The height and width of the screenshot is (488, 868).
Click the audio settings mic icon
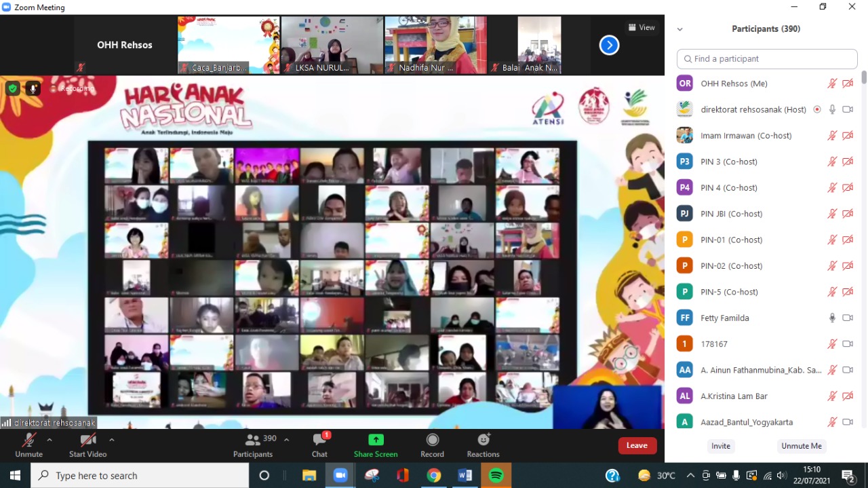tap(33, 88)
